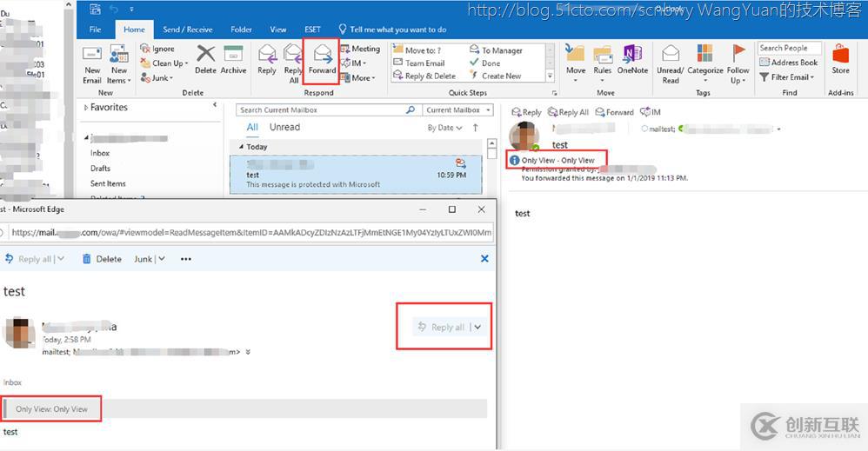This screenshot has width=868, height=451.
Task: Click Tell me what you want to do
Action: pos(392,30)
